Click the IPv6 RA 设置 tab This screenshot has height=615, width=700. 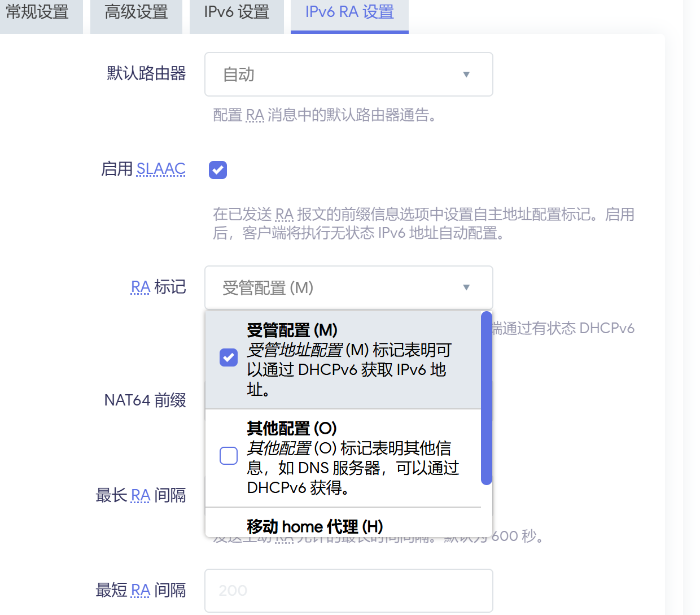coord(349,12)
